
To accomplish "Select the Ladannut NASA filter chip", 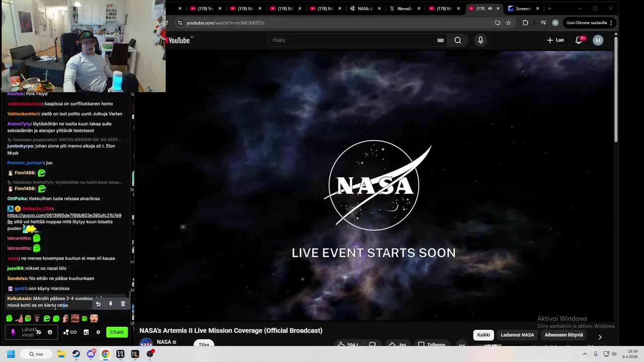I will click(x=517, y=335).
